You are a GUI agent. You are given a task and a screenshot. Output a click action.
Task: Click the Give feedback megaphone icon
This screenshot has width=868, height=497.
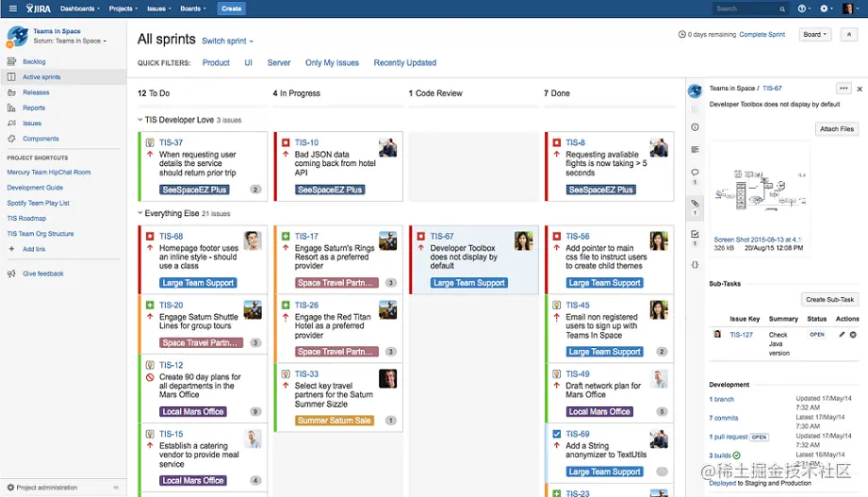[x=11, y=273]
